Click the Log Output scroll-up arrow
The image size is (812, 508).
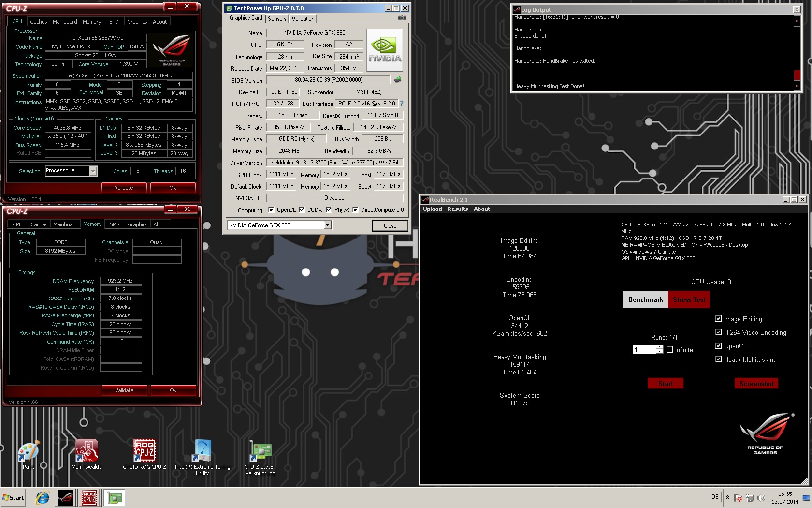coord(797,20)
